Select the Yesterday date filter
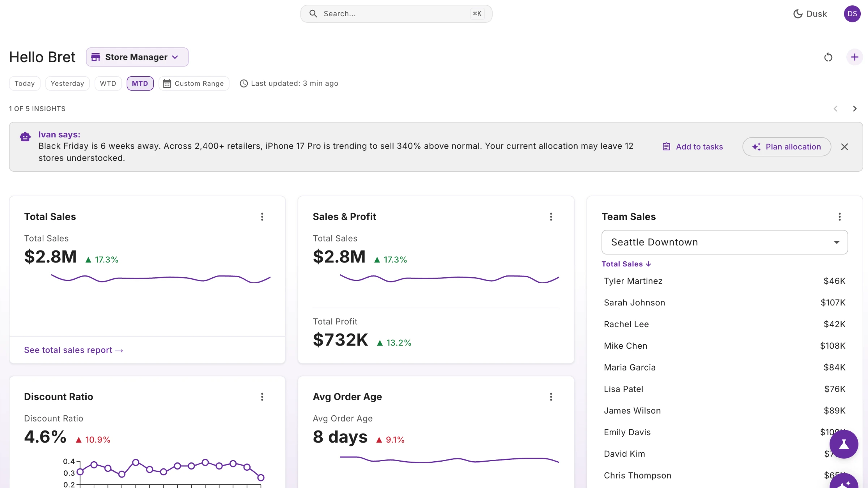The height and width of the screenshot is (488, 868). tap(67, 84)
